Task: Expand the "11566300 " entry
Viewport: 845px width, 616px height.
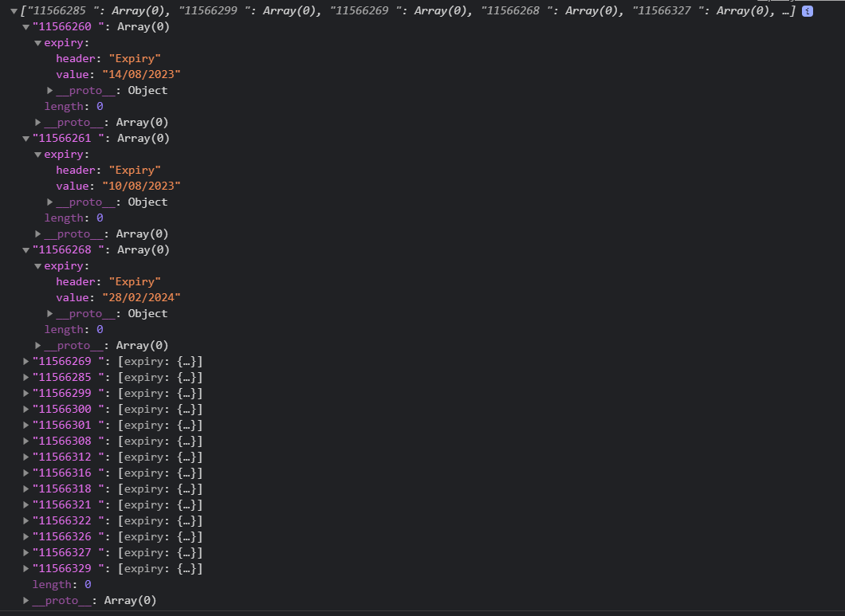Action: [x=26, y=410]
